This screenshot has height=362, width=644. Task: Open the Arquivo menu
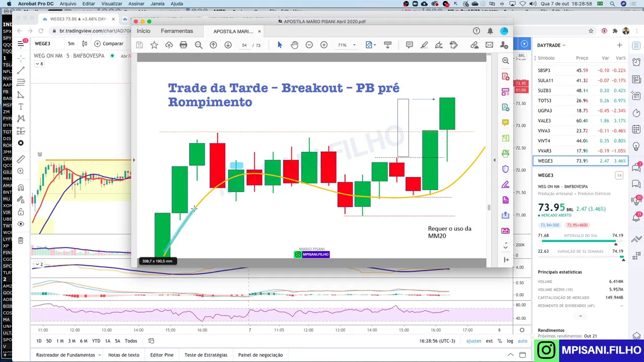(68, 4)
